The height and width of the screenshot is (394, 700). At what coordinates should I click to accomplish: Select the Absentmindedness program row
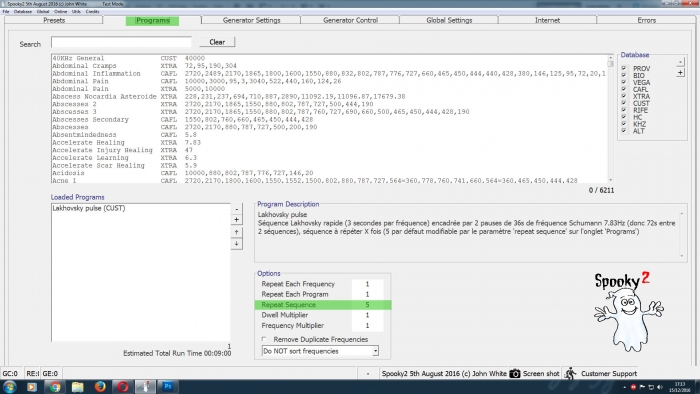coord(329,134)
